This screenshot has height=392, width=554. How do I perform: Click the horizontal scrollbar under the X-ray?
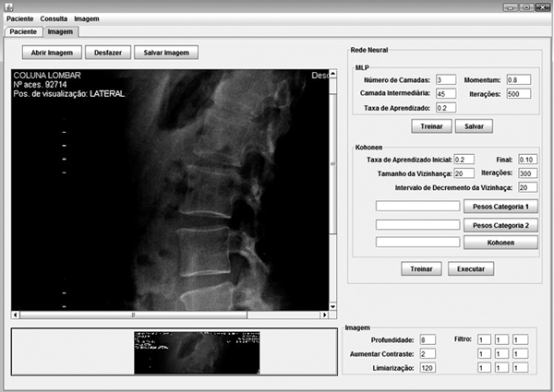pyautogui.click(x=171, y=315)
